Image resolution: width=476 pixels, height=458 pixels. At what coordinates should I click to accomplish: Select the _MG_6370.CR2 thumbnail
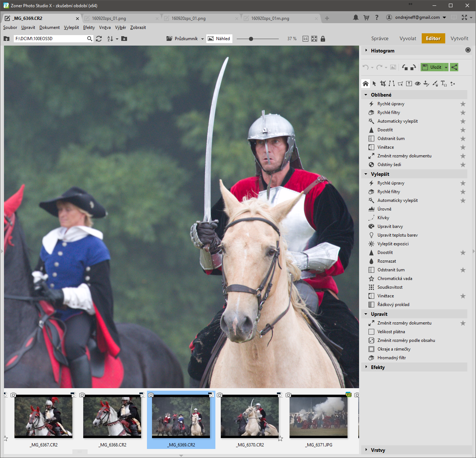tap(250, 416)
